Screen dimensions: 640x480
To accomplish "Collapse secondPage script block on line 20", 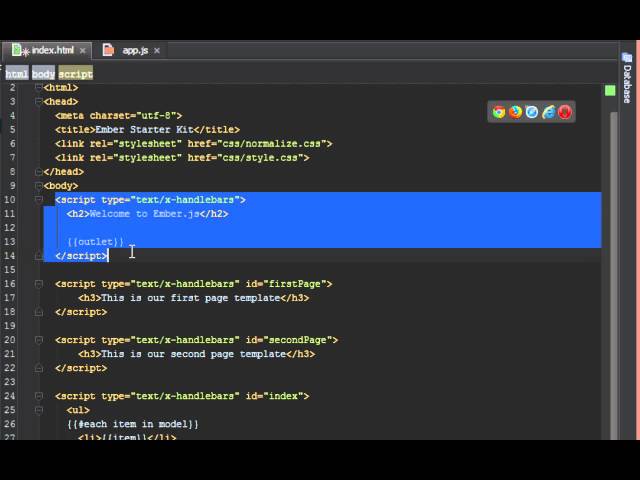I will pos(38,340).
